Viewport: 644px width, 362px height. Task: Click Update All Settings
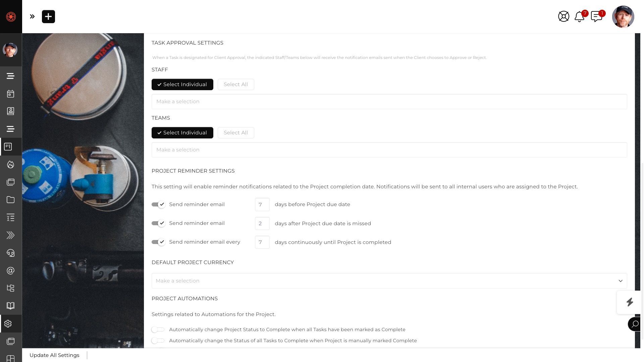tap(54, 355)
